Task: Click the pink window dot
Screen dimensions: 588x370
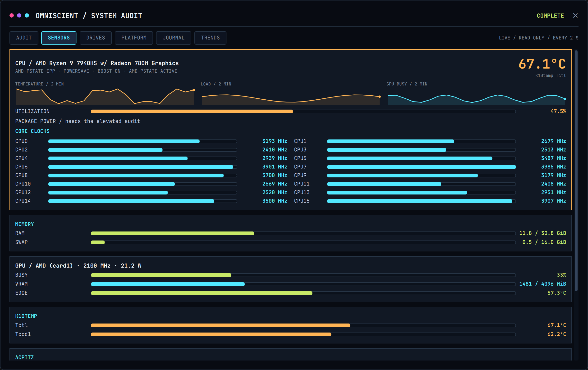Action: click(11, 16)
